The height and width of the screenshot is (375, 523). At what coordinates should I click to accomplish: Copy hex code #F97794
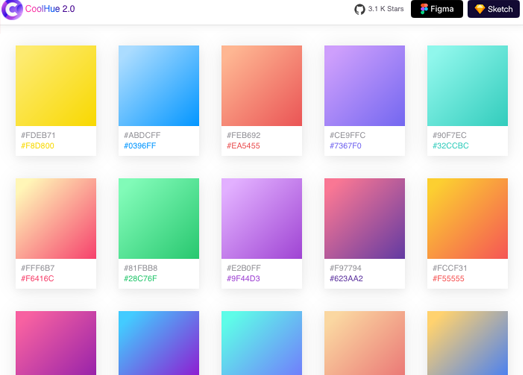[x=345, y=268]
